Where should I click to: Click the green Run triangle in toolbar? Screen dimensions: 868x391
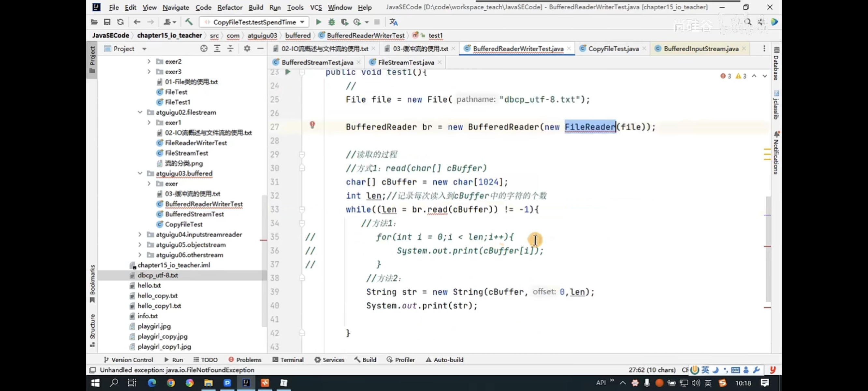coord(318,22)
